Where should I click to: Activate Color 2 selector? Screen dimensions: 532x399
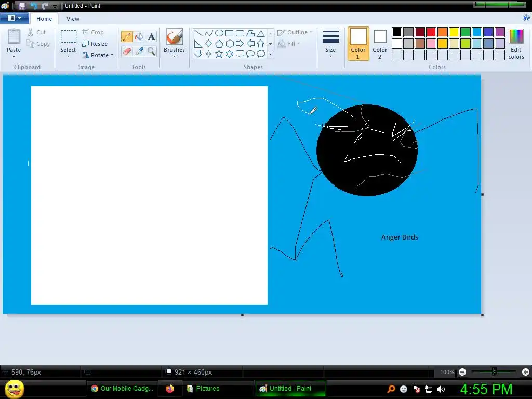pyautogui.click(x=380, y=44)
